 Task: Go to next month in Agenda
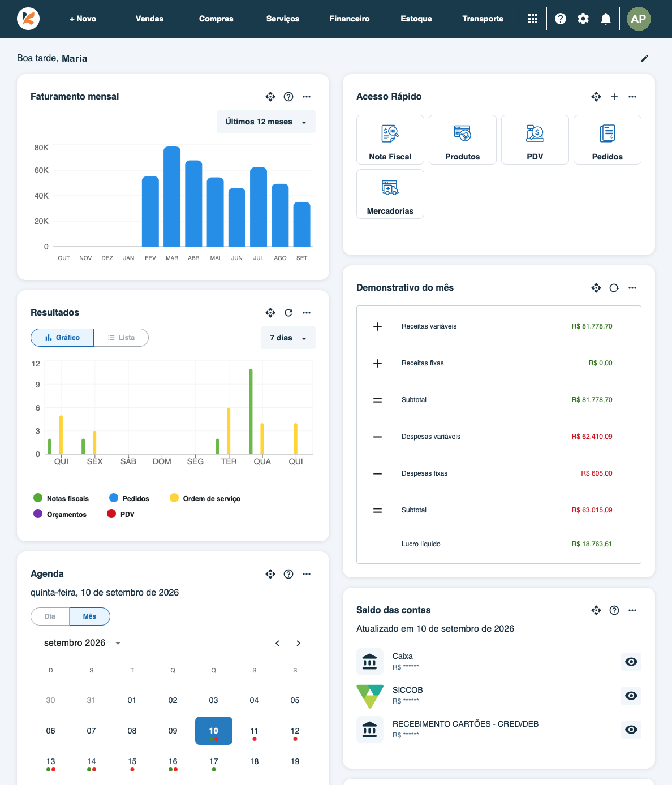click(298, 643)
